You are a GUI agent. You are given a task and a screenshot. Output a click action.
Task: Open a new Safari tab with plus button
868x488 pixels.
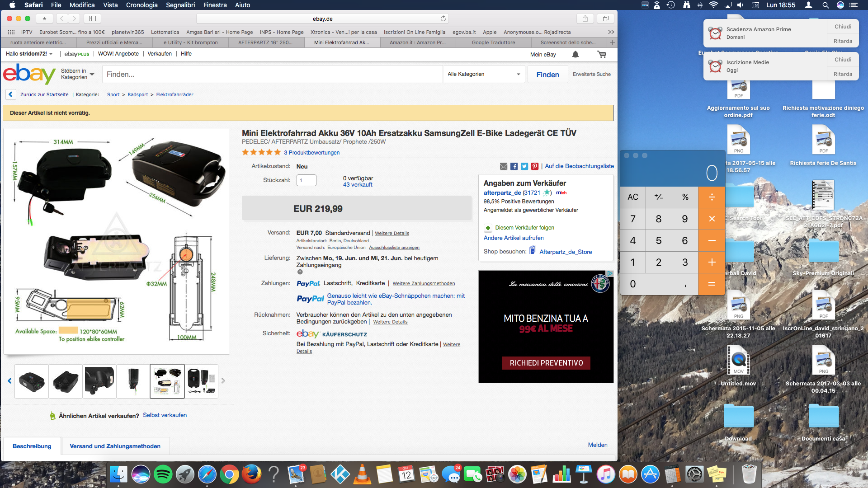tap(612, 42)
